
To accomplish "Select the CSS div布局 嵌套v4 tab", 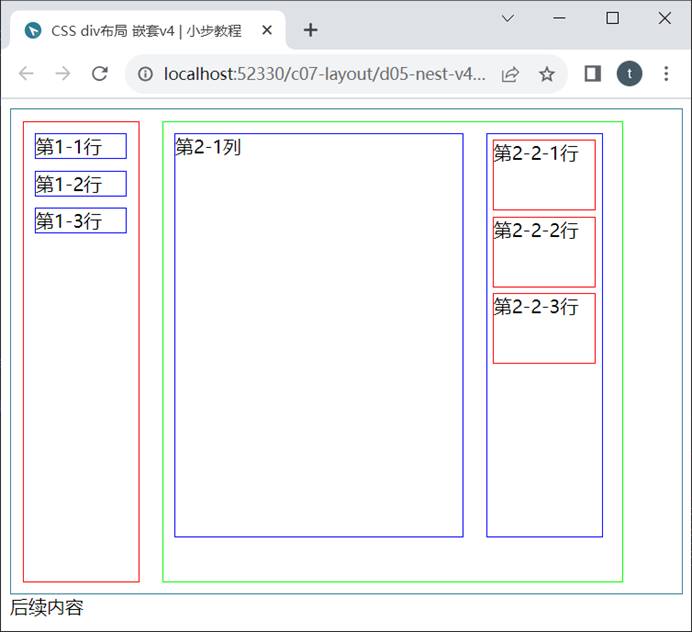I will tap(145, 30).
